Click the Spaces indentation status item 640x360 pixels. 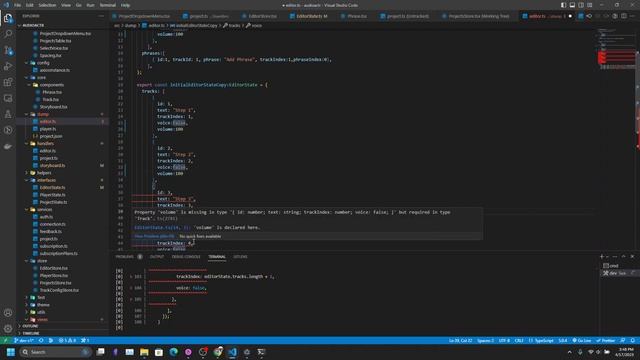485,340
